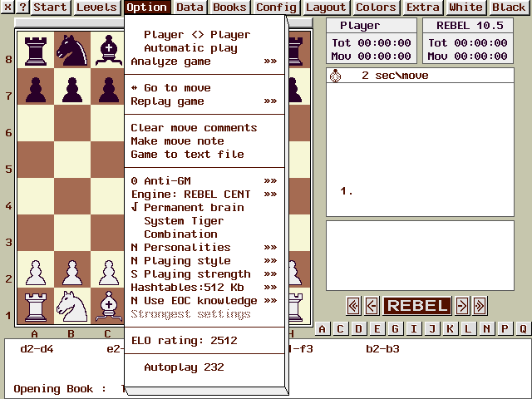
Task: Open the White menu
Action: pos(465,7)
